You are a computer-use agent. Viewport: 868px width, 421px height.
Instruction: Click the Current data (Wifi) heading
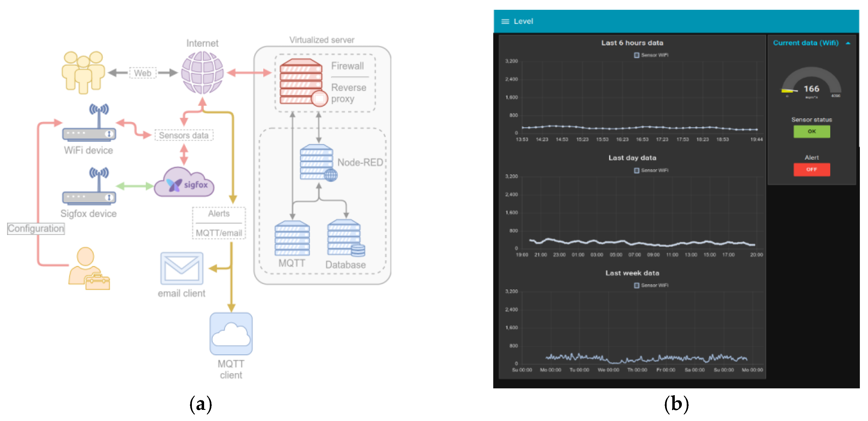click(805, 43)
